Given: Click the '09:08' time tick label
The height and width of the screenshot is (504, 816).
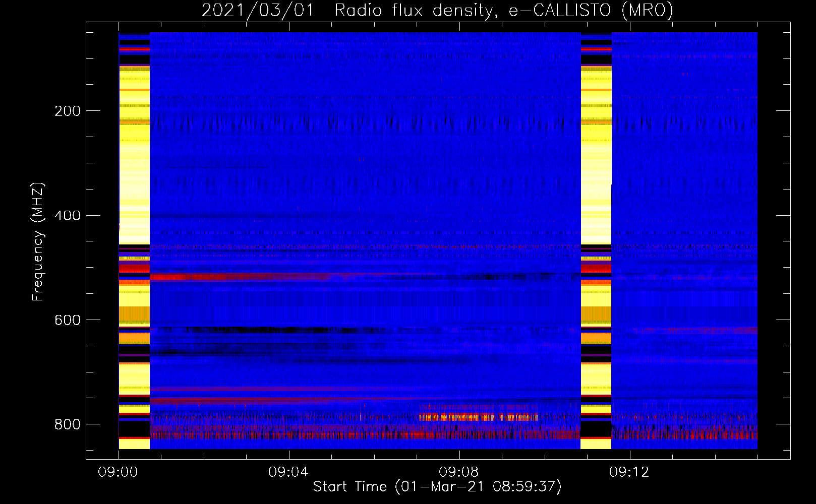Looking at the screenshot, I should click(459, 472).
